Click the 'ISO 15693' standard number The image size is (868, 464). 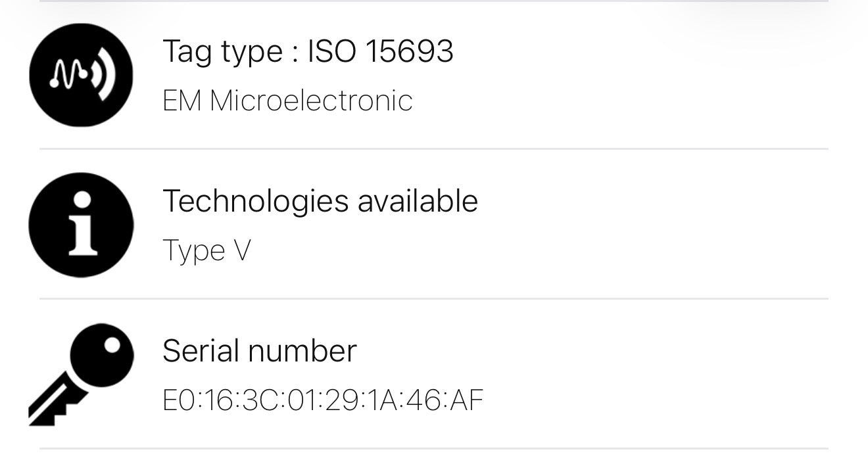pos(380,51)
